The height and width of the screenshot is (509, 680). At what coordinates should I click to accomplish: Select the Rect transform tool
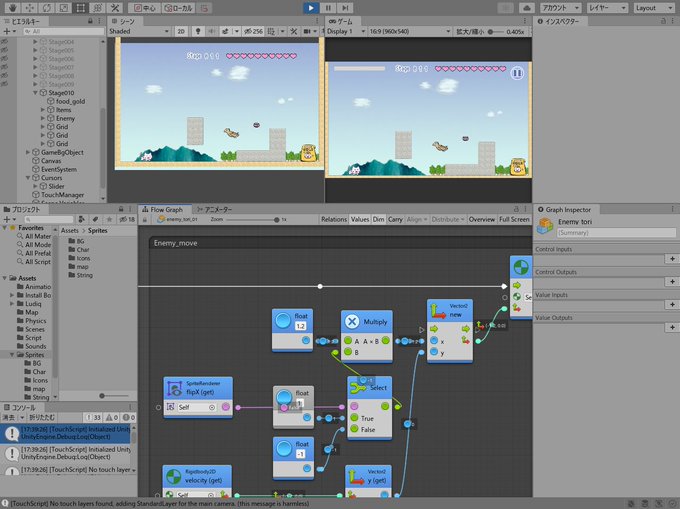[x=81, y=8]
